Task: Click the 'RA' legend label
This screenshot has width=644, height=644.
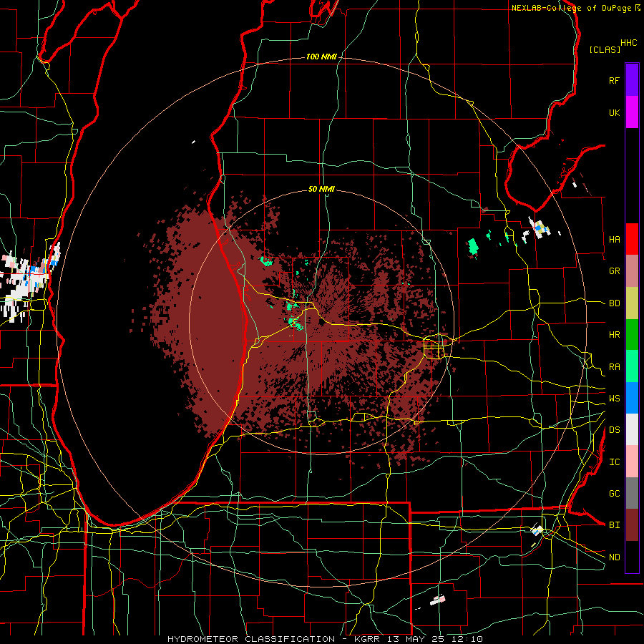Action: [614, 367]
